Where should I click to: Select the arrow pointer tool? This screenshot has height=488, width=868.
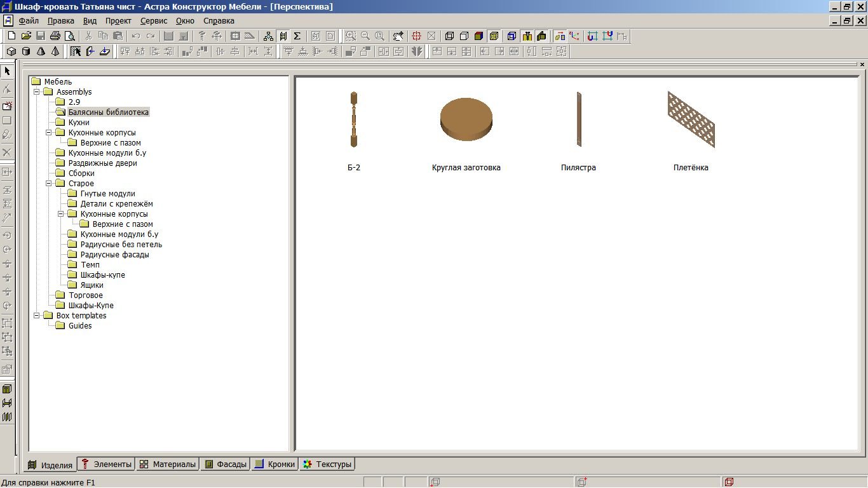point(7,71)
